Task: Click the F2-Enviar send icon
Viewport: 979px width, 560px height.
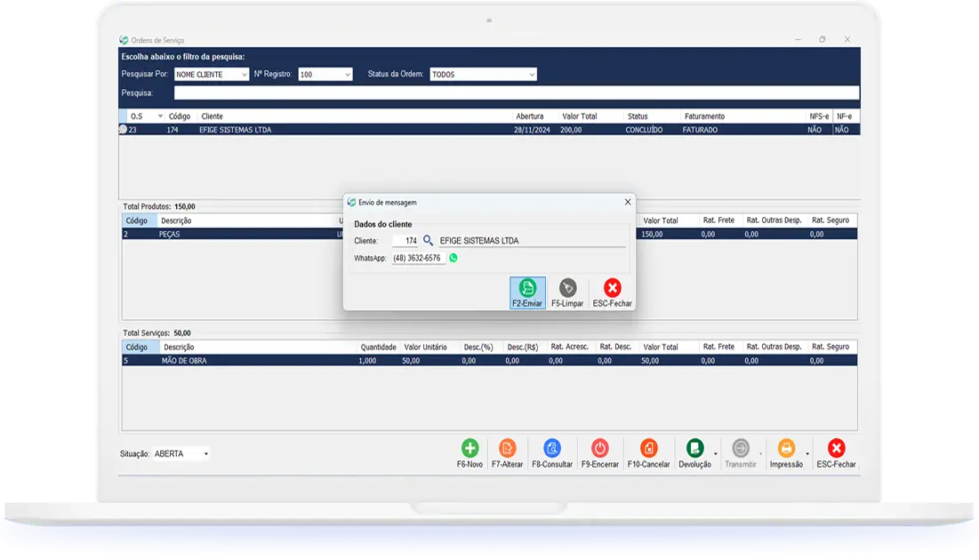Action: point(527,288)
